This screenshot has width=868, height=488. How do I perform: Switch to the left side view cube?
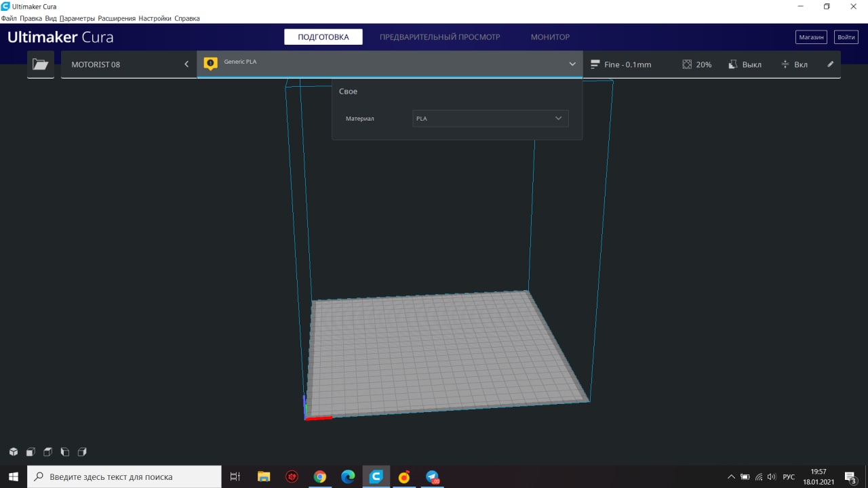pyautogui.click(x=65, y=452)
